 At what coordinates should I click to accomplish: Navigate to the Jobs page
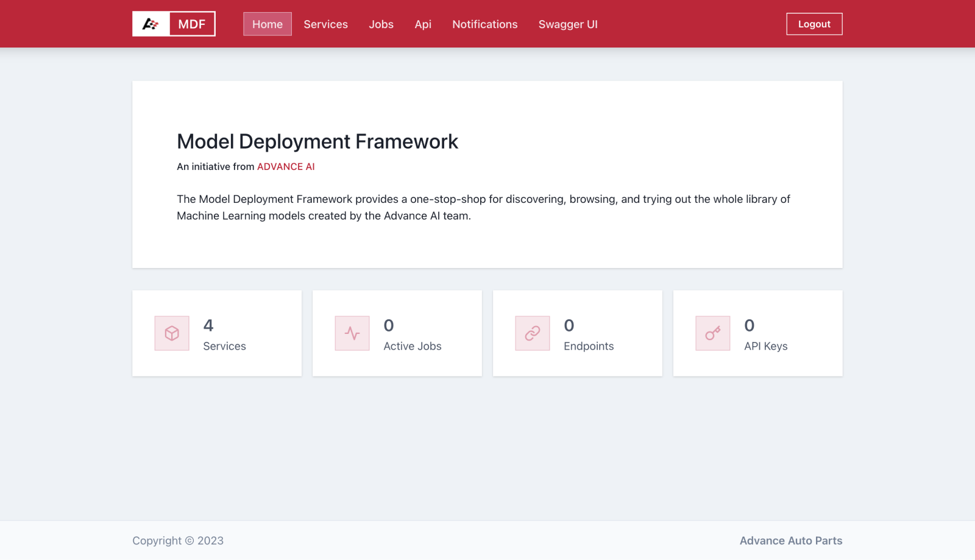[x=381, y=24]
